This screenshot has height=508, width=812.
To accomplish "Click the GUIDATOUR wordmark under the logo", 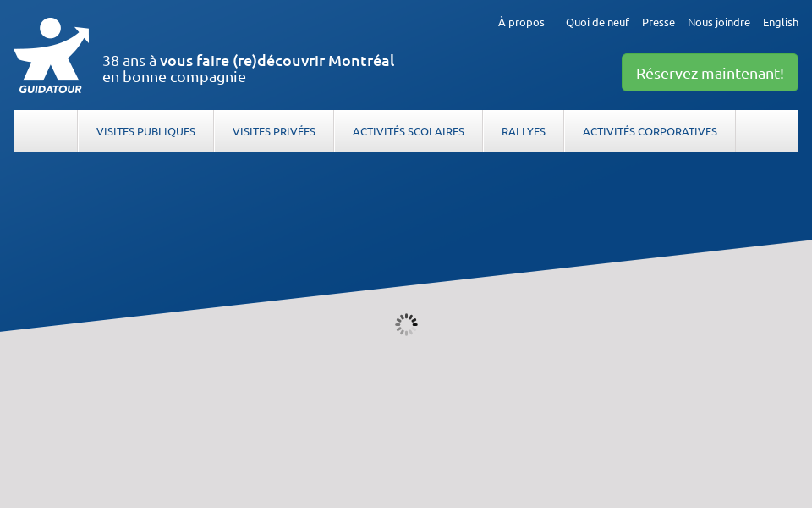I will (x=50, y=89).
